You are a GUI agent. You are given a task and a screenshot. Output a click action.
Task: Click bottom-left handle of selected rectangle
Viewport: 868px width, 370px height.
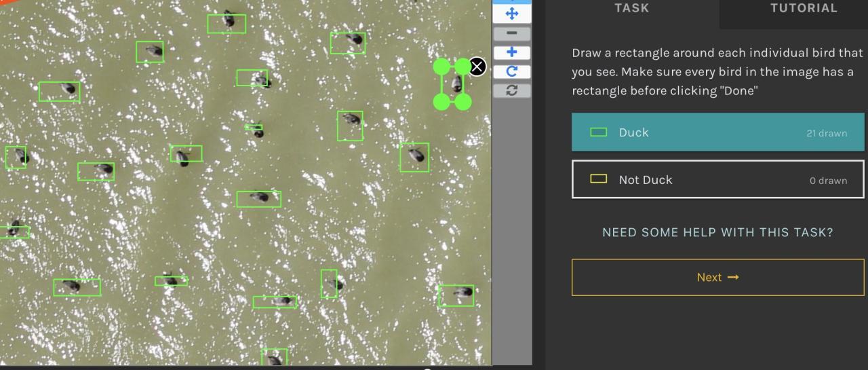click(x=441, y=102)
